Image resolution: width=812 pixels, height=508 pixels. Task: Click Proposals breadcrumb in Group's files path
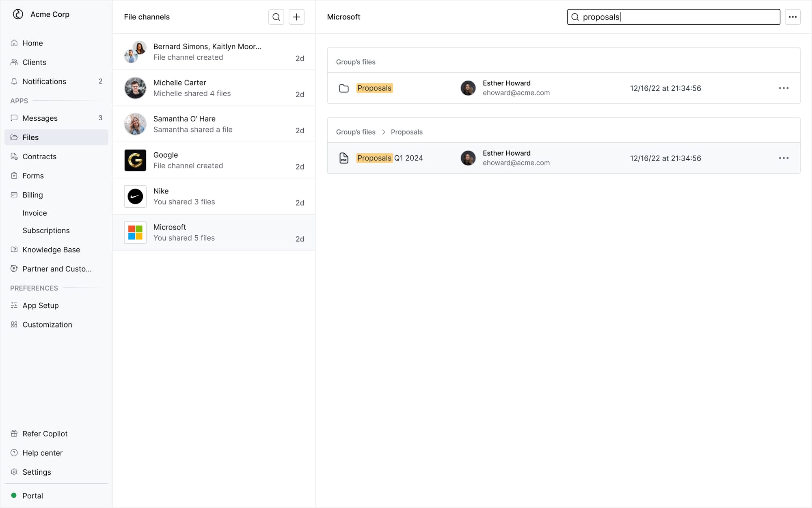coord(406,132)
